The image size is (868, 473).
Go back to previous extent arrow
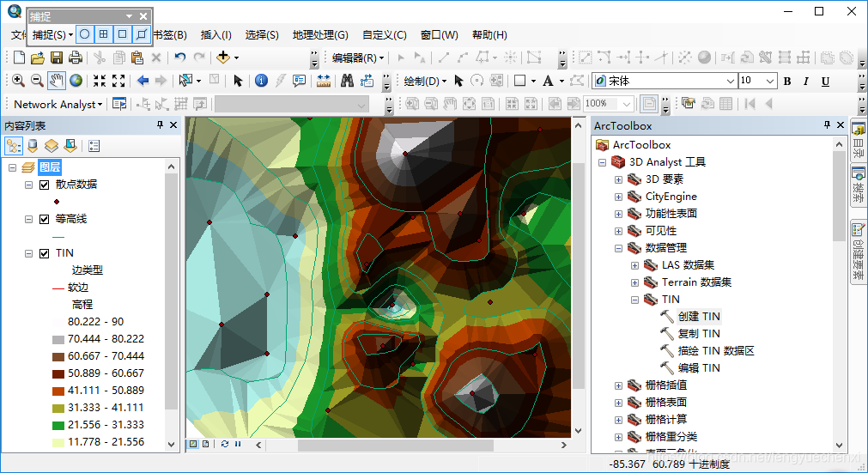(x=143, y=81)
